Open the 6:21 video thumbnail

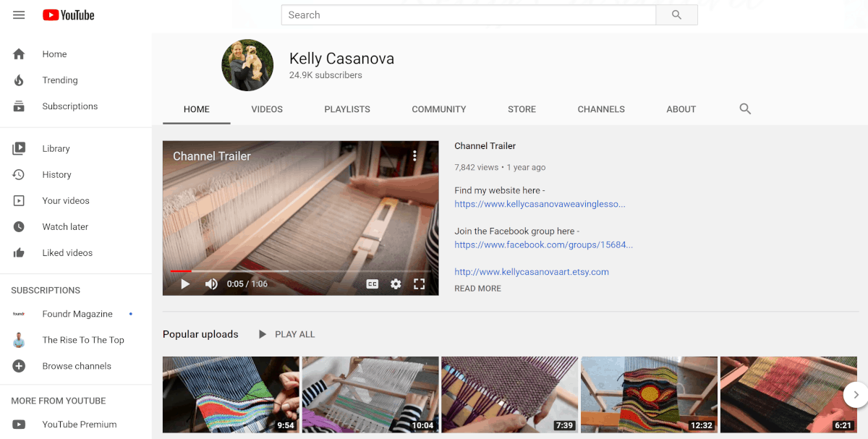point(788,394)
